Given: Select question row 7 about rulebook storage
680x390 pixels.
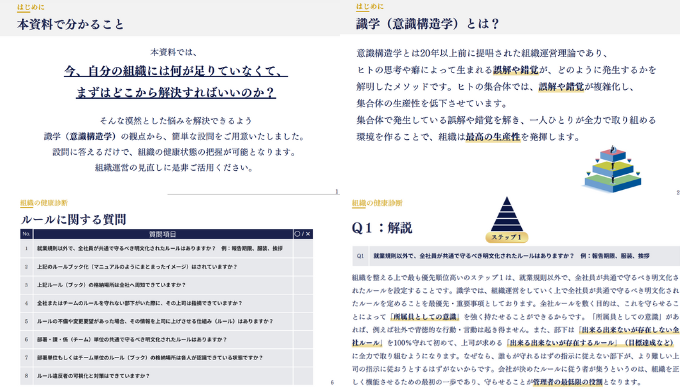Looking at the screenshot, I should tap(167, 357).
